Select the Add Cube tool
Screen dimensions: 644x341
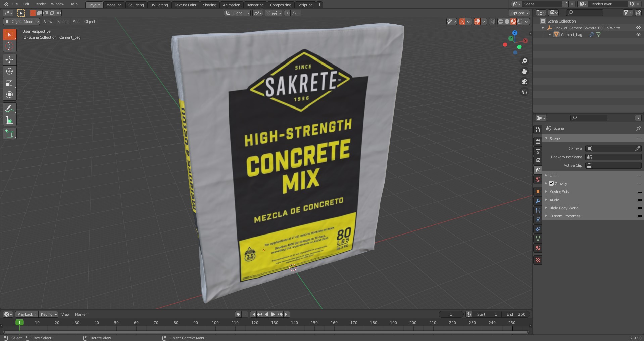(x=9, y=134)
